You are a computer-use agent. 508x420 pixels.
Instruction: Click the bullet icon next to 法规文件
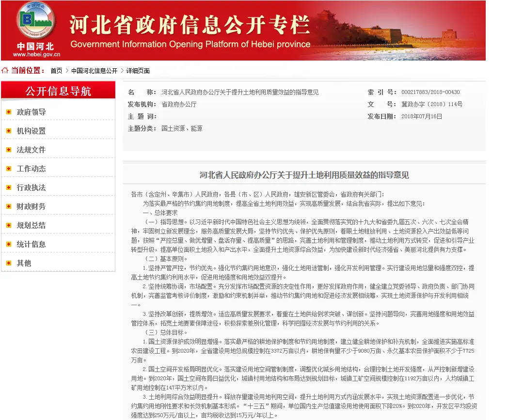9,150
